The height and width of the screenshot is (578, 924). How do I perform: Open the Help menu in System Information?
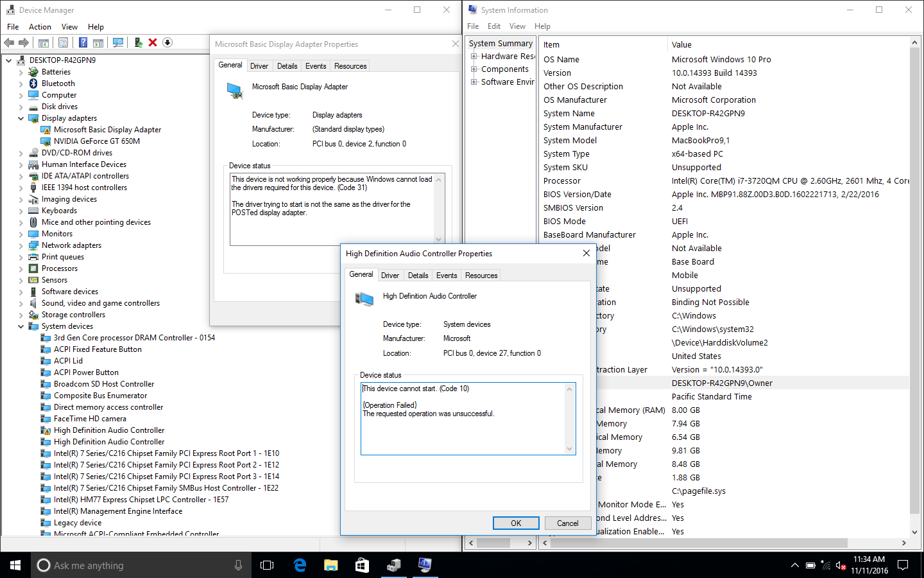click(x=543, y=26)
